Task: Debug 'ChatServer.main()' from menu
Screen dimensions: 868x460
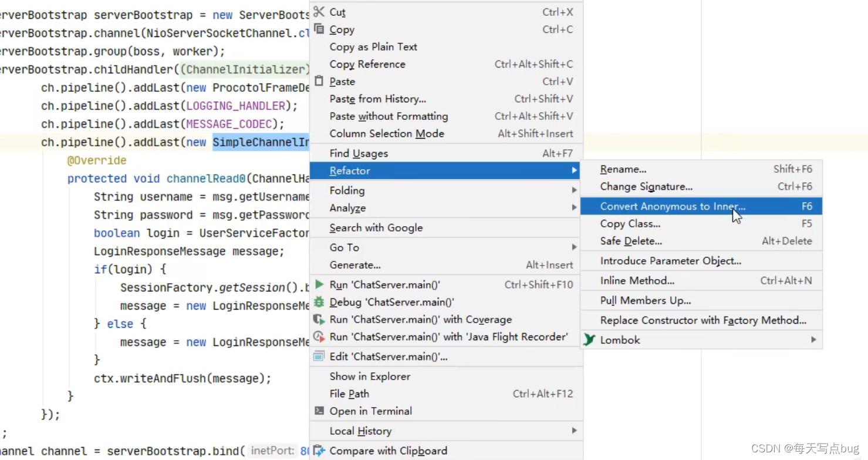Action: [446, 302]
